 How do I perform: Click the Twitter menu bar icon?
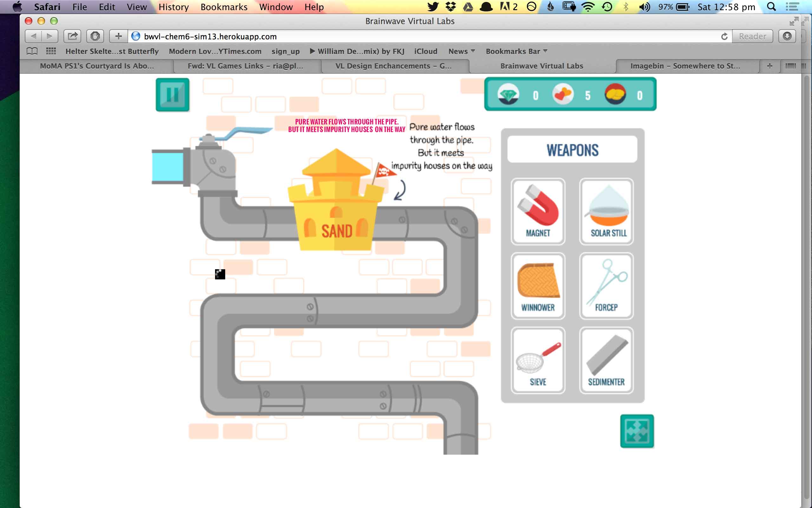coord(433,7)
